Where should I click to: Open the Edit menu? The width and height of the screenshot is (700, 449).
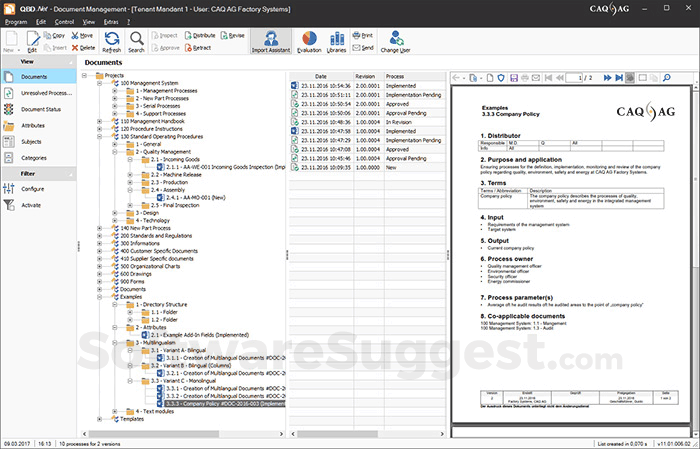tap(41, 21)
